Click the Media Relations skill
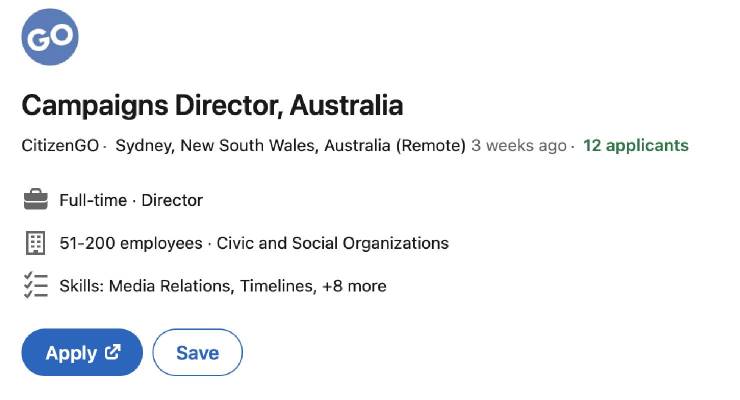The height and width of the screenshot is (400, 740). (x=171, y=286)
